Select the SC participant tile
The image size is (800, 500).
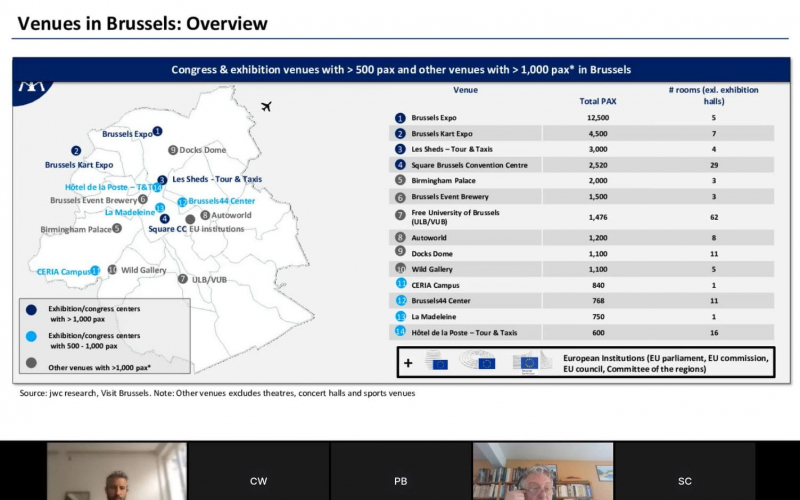click(685, 471)
